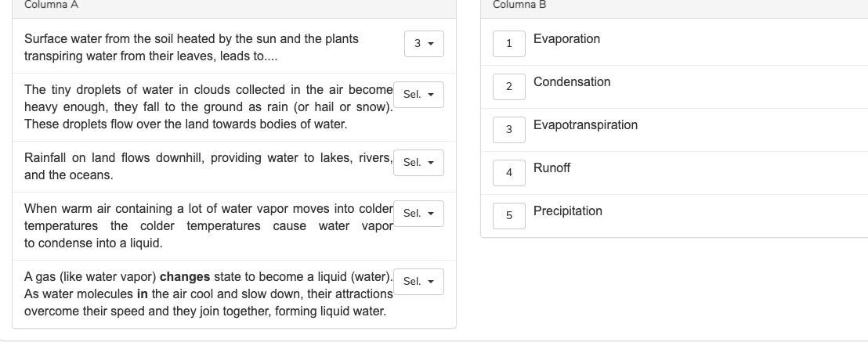
Task: Open Sel. dropdown for tiny droplets question
Action: pyautogui.click(x=418, y=95)
